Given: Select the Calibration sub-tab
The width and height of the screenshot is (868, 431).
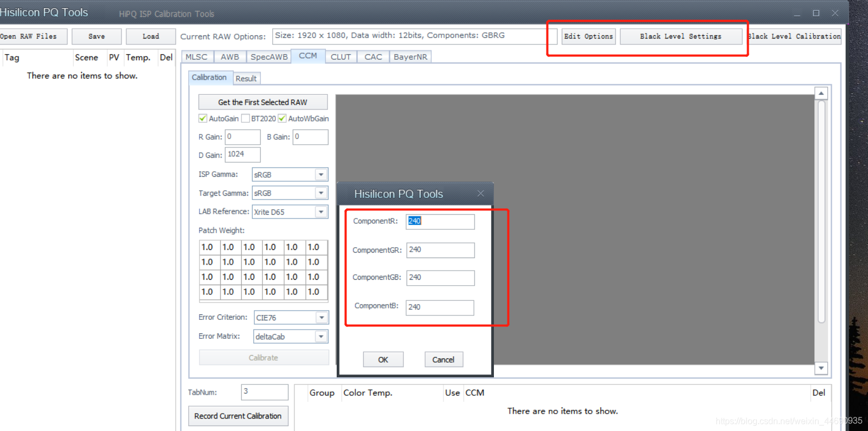Looking at the screenshot, I should pyautogui.click(x=209, y=78).
